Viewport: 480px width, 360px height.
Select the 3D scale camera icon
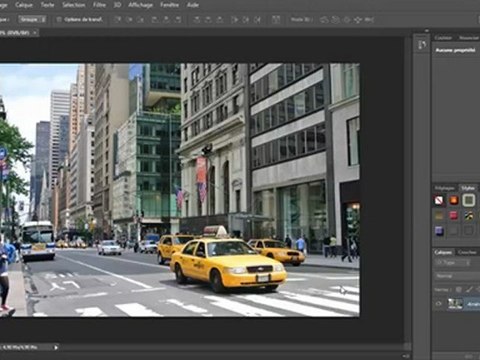click(x=369, y=20)
